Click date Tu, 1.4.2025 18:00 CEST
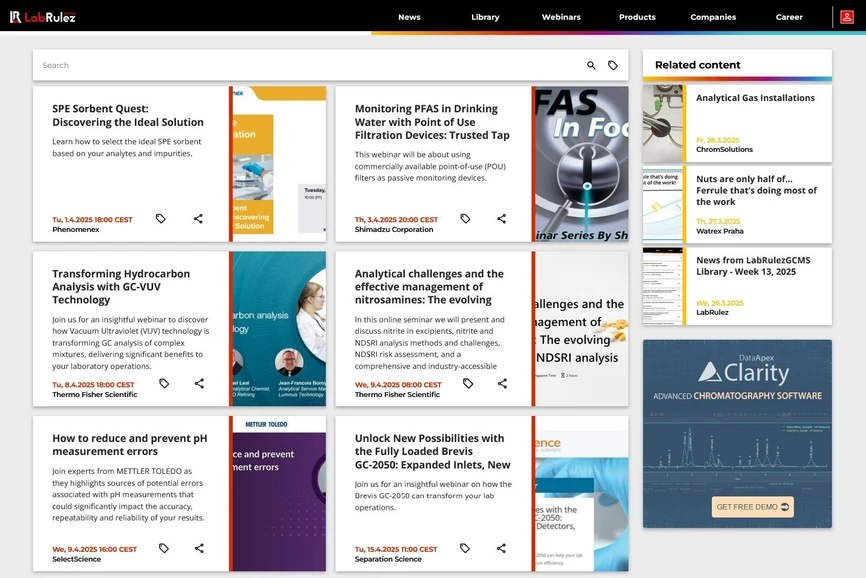866x578 pixels. click(x=92, y=220)
